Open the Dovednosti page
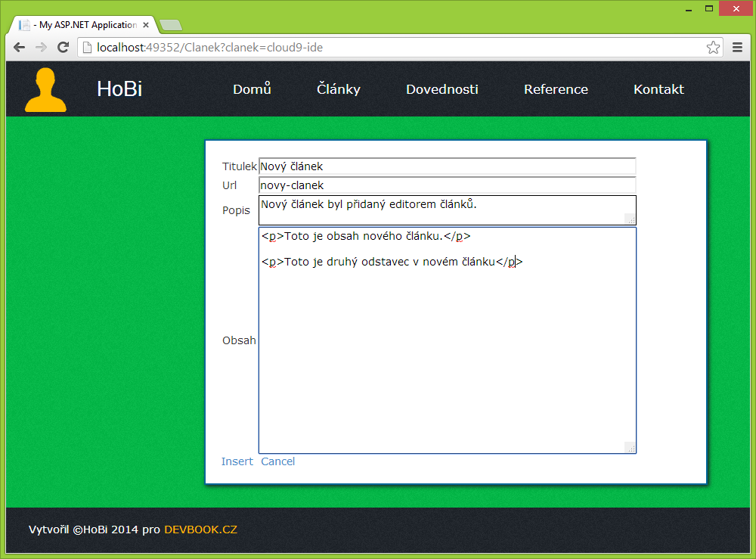 (442, 89)
